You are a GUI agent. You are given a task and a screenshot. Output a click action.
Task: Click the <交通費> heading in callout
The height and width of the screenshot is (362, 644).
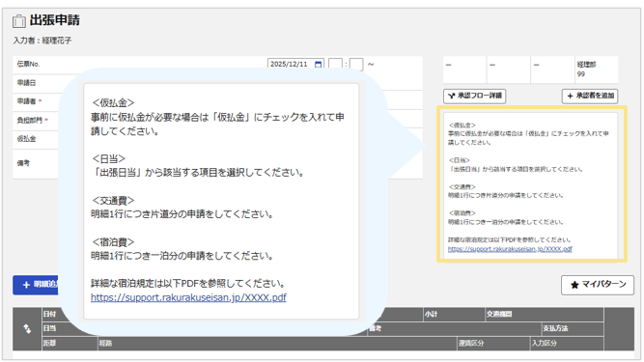(x=113, y=201)
